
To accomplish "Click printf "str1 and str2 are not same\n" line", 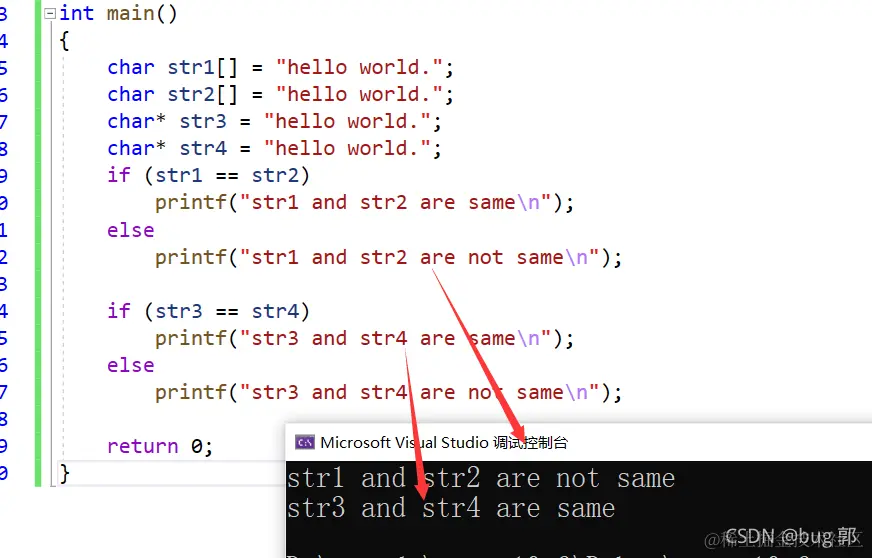I will click(388, 257).
